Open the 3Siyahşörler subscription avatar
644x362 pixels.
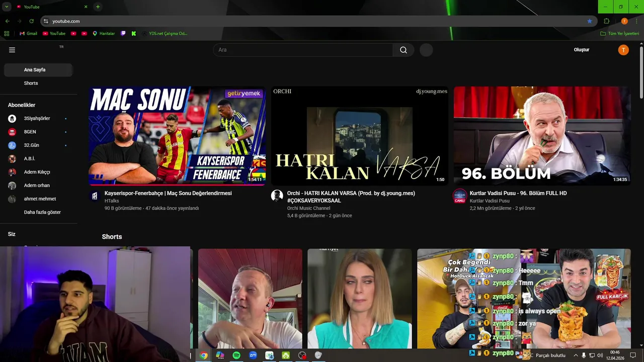pyautogui.click(x=12, y=119)
